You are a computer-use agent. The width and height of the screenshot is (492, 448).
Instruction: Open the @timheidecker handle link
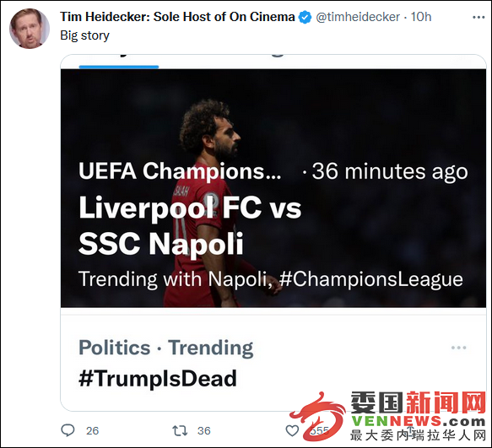[358, 17]
